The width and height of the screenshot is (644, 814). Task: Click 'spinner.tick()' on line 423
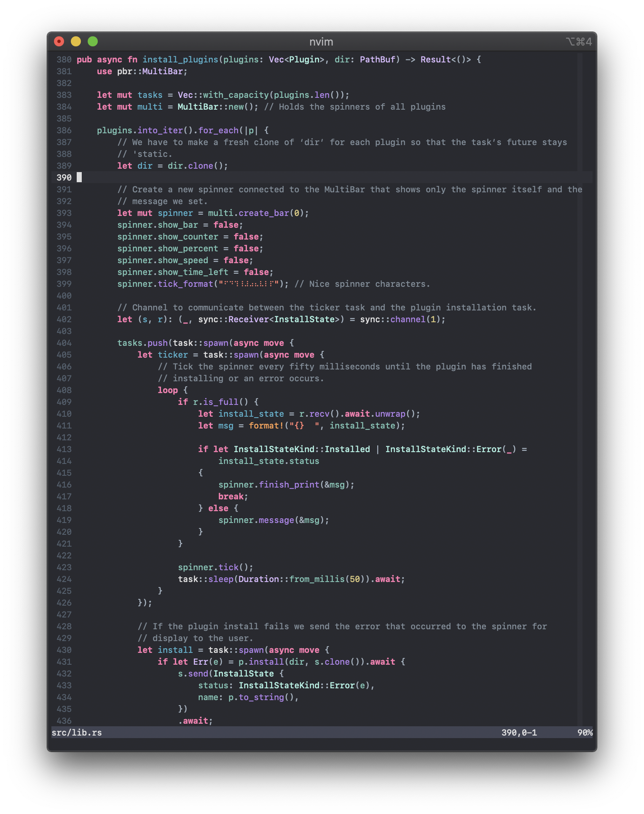pos(213,567)
